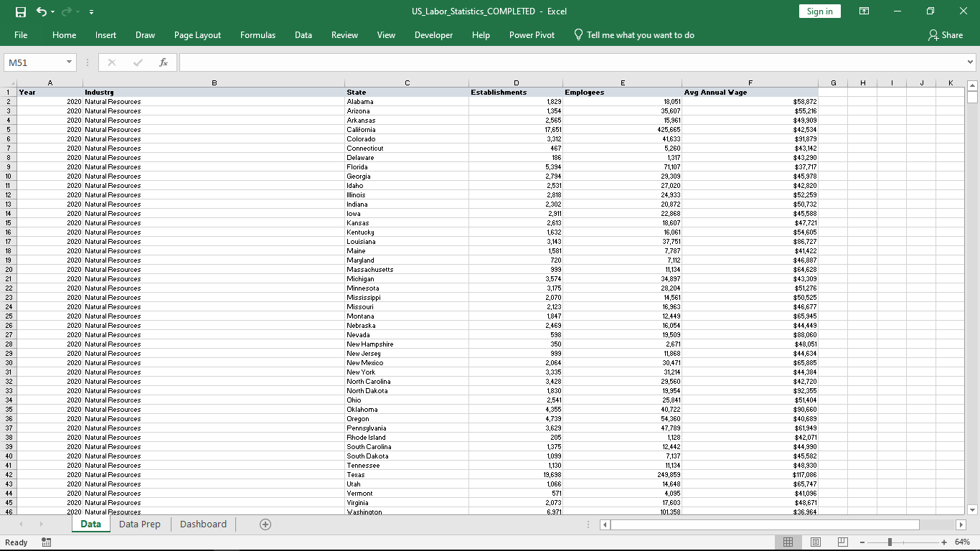
Task: Select column F header
Action: [x=750, y=83]
